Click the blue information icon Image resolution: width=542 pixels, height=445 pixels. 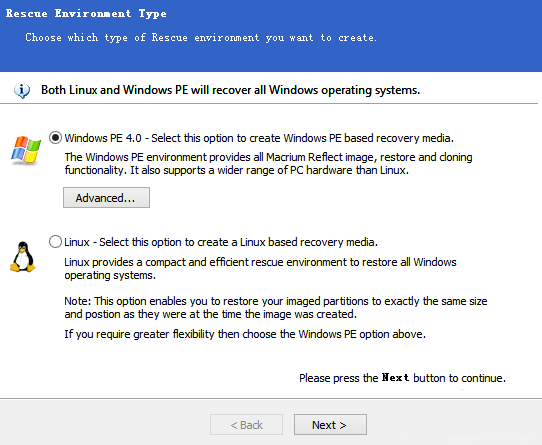22,91
